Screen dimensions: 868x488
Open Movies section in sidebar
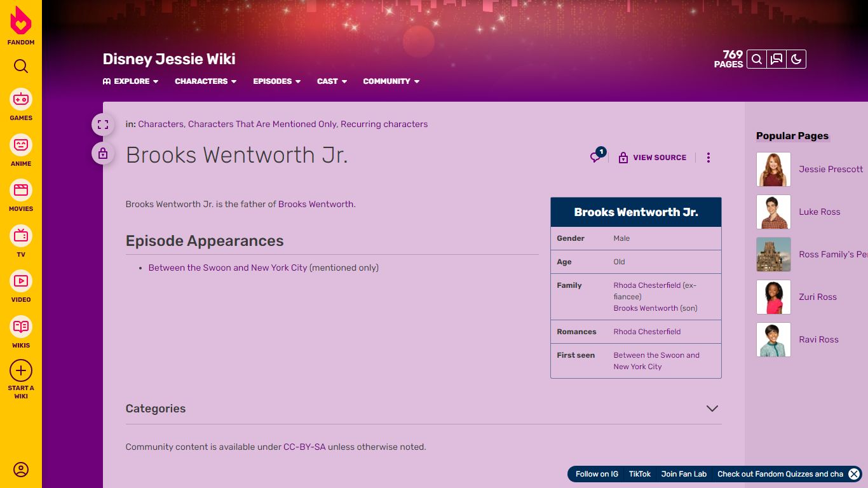point(21,196)
